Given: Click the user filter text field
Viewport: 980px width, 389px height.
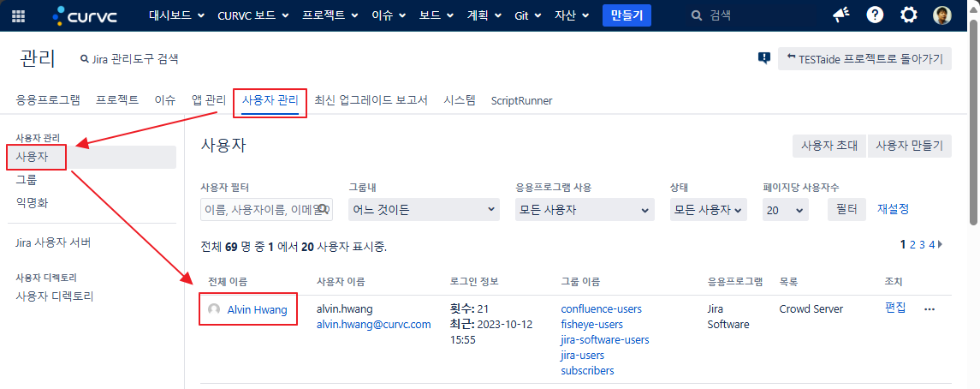Looking at the screenshot, I should [x=266, y=210].
